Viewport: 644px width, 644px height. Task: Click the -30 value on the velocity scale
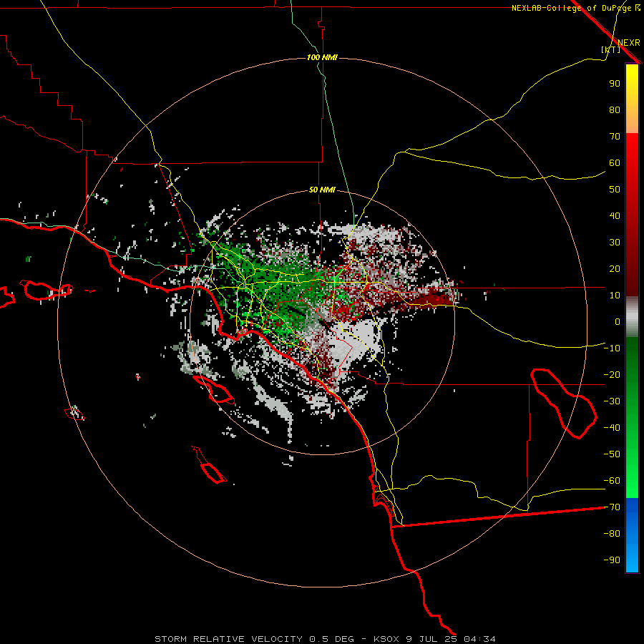pos(612,401)
